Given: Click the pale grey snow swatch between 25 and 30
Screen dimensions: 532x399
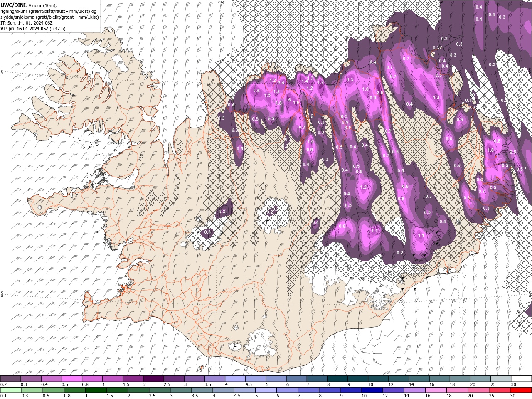Looking at the screenshot, I should pos(501,379).
